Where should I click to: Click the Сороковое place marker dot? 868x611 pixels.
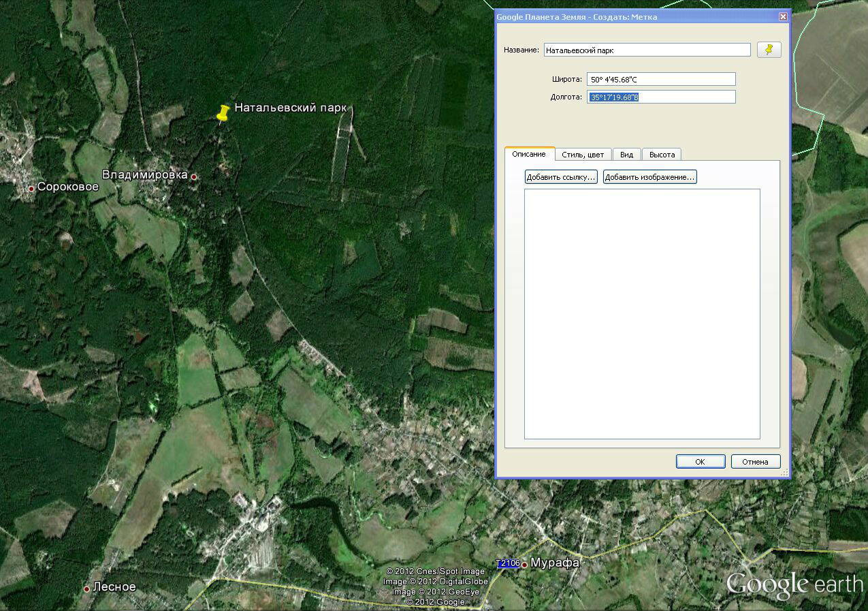31,188
